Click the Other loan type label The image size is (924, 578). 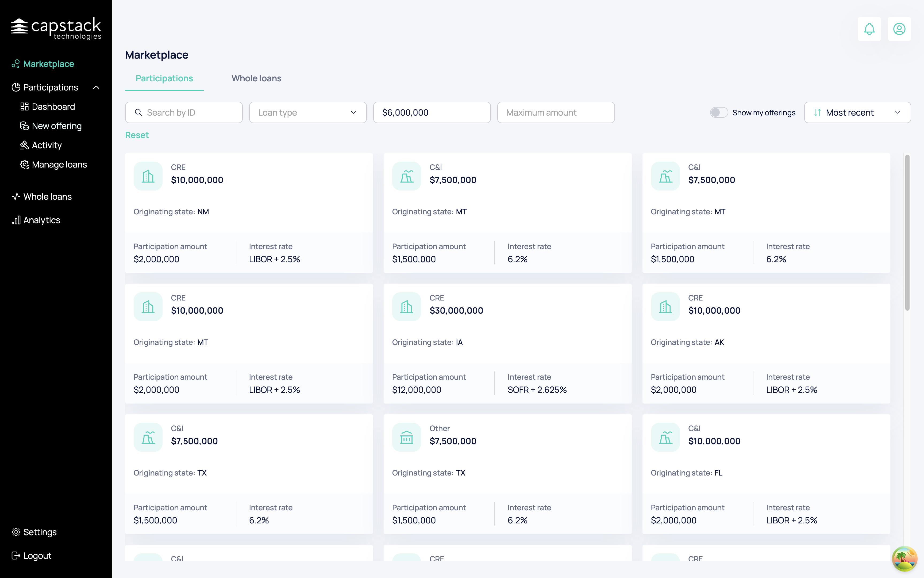click(x=440, y=428)
